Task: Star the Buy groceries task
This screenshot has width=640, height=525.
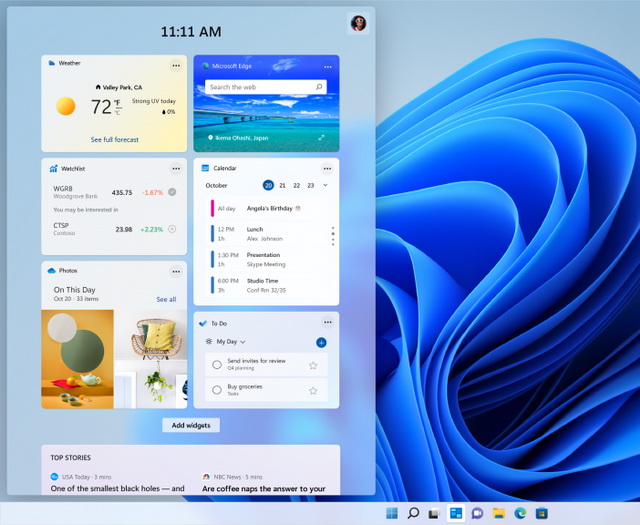Action: click(x=313, y=390)
